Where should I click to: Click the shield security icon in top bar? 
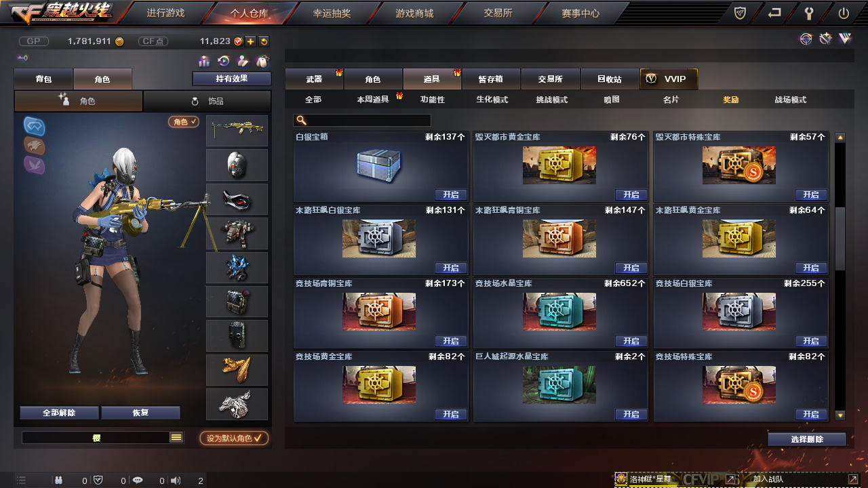click(741, 13)
